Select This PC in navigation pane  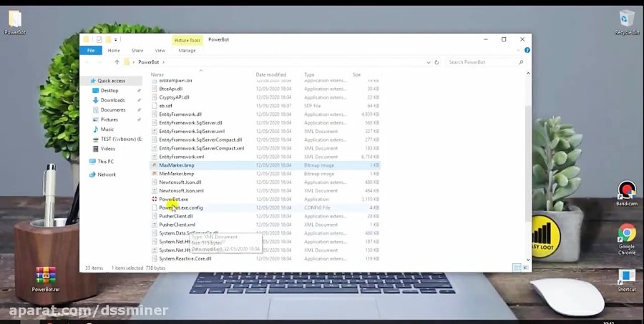(106, 162)
